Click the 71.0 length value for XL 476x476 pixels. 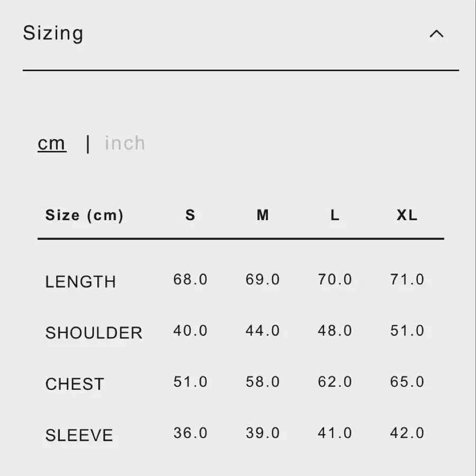(407, 279)
